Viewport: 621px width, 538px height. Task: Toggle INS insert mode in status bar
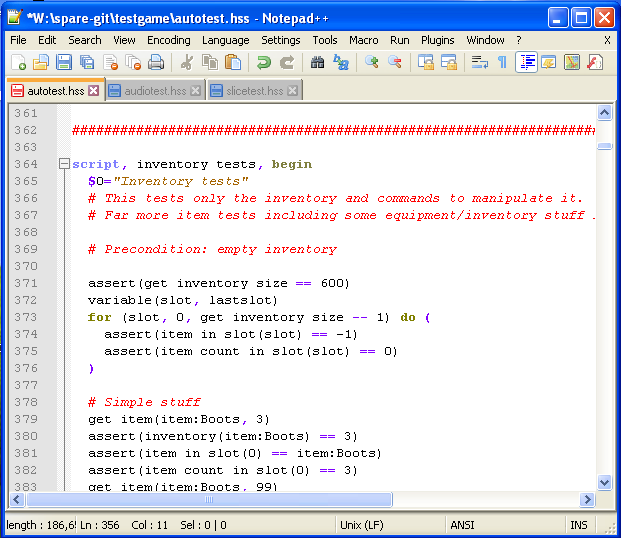(579, 525)
